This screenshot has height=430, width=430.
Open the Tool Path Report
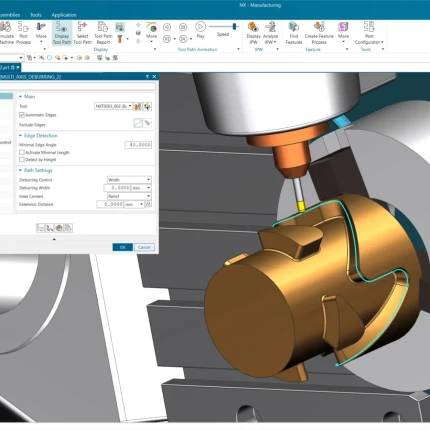point(103,33)
